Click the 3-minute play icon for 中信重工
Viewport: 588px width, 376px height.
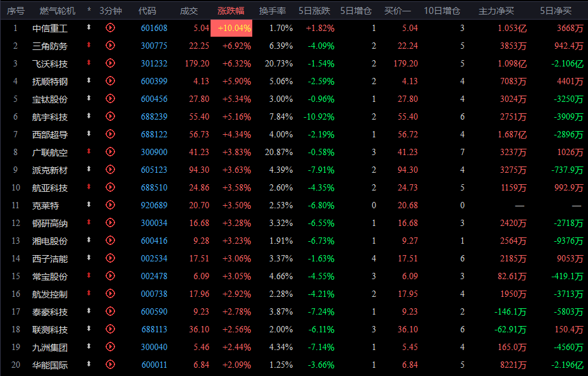[110, 27]
